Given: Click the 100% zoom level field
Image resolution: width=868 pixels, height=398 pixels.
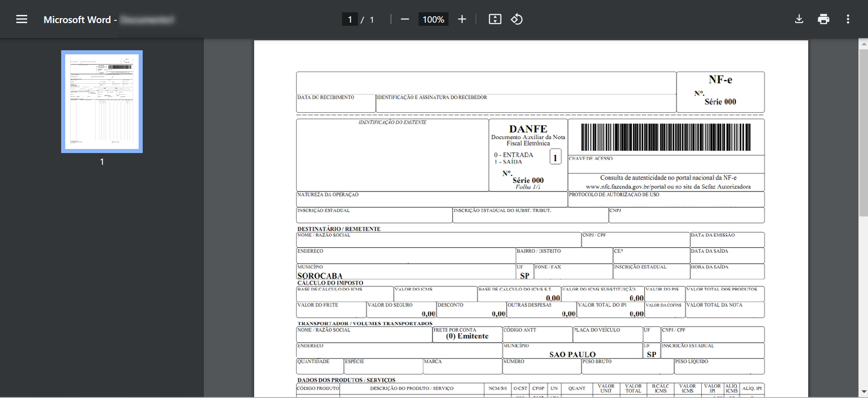Looking at the screenshot, I should point(433,19).
